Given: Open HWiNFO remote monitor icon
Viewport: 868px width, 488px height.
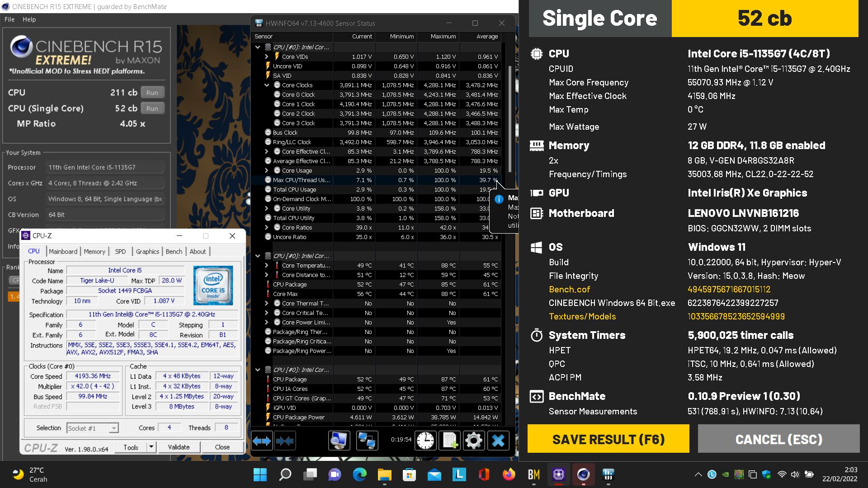Looking at the screenshot, I should 339,441.
